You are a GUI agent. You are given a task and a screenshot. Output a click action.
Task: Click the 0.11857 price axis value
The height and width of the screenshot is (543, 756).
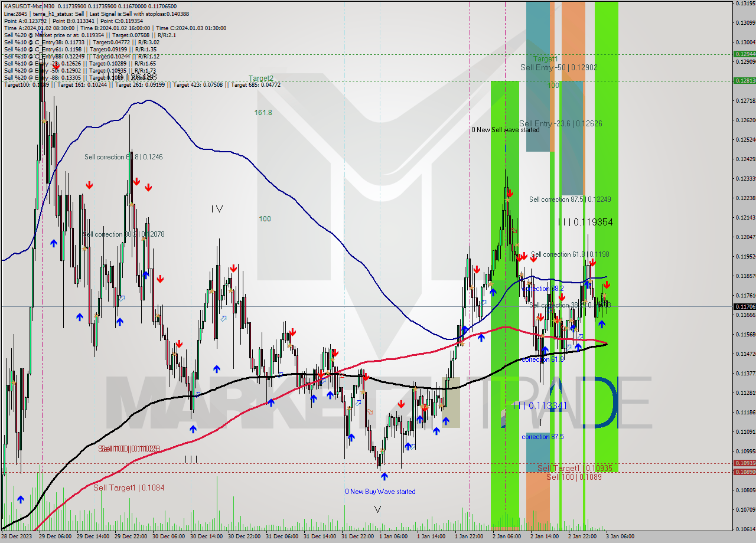[x=745, y=276]
